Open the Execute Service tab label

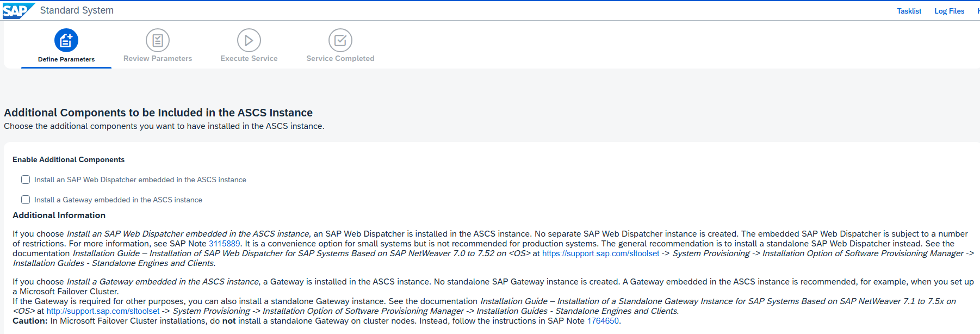[249, 59]
